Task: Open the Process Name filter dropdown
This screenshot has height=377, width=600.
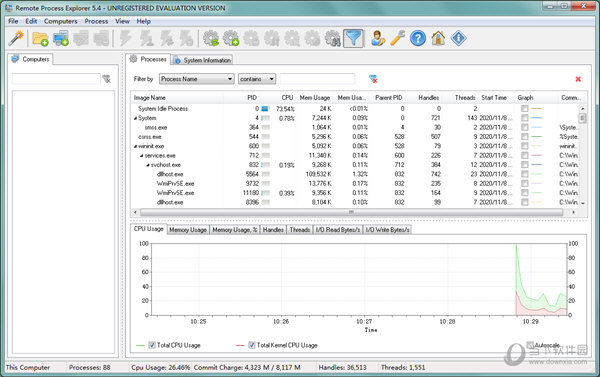Action: (197, 79)
